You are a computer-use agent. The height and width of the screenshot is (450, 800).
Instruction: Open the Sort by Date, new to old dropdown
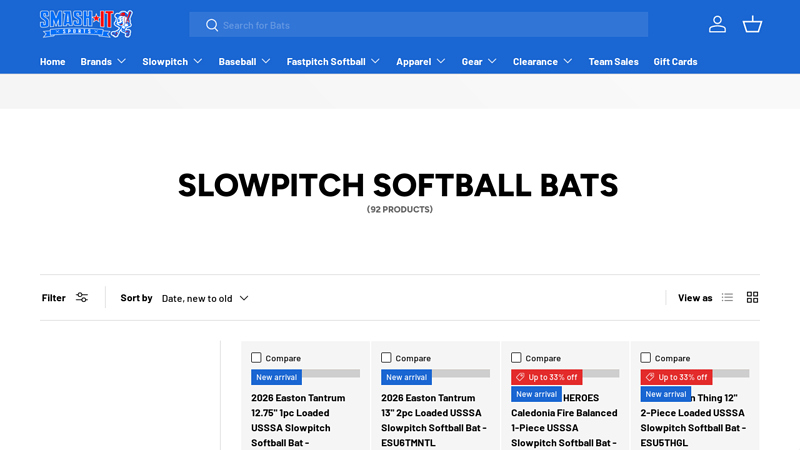click(x=205, y=298)
